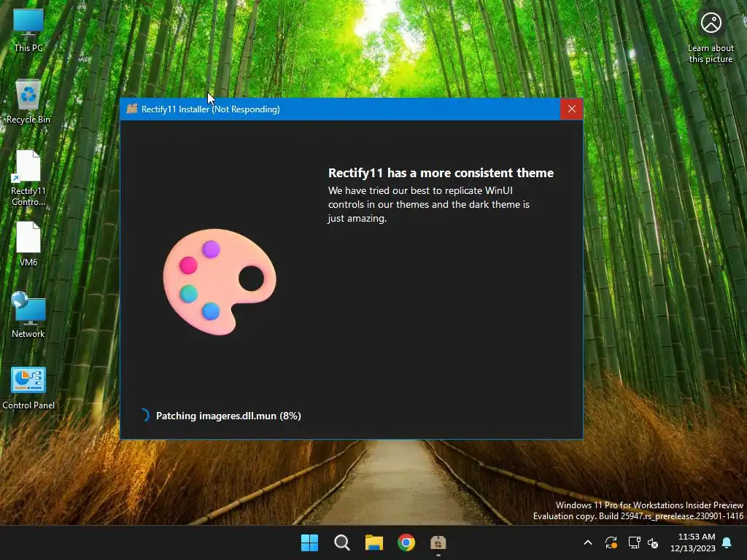Click the paint palette illustration
The width and height of the screenshot is (747, 560).
220,282
